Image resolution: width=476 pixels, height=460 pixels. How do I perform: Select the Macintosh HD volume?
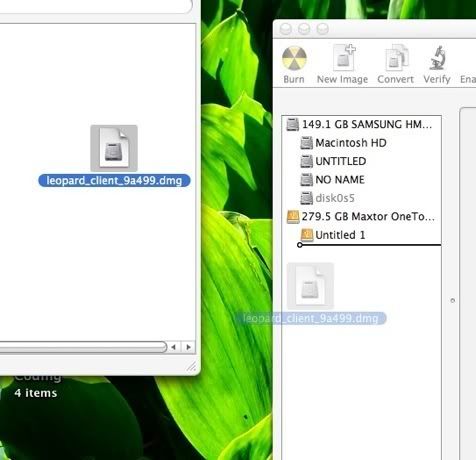pyautogui.click(x=362, y=143)
